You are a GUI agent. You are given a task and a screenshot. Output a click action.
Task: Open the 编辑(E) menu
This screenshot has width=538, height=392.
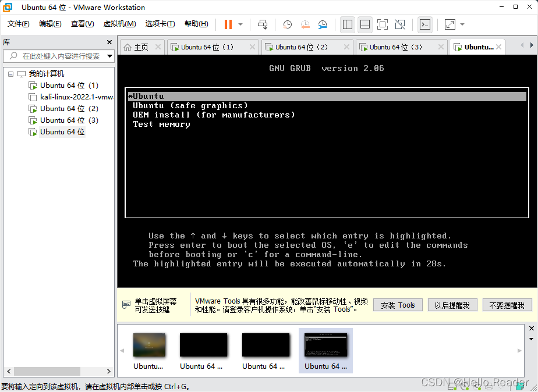[x=50, y=24]
